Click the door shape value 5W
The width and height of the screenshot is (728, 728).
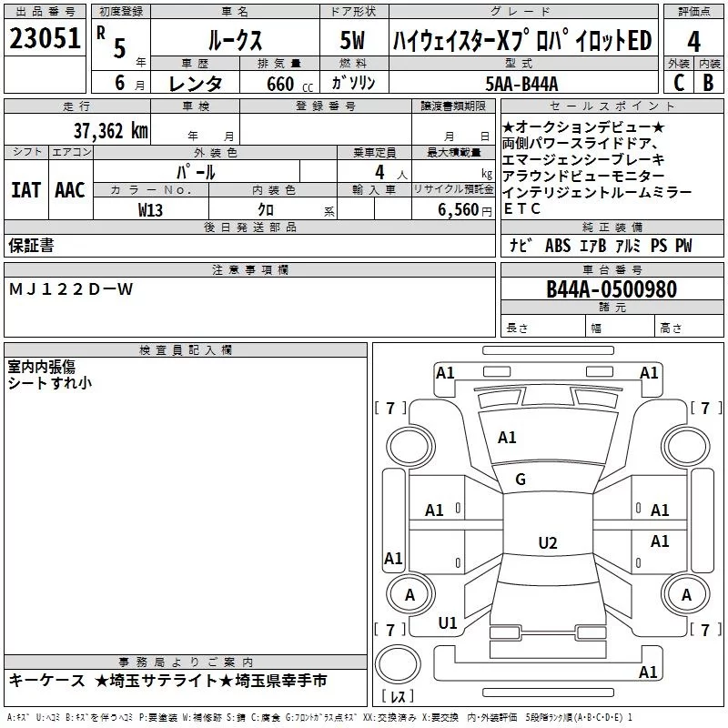coord(352,40)
